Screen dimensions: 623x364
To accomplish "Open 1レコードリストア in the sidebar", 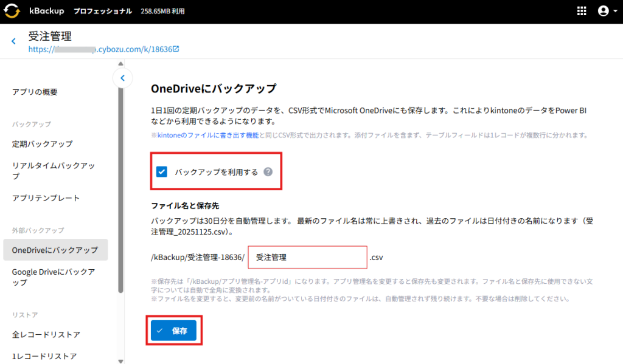I will (44, 356).
